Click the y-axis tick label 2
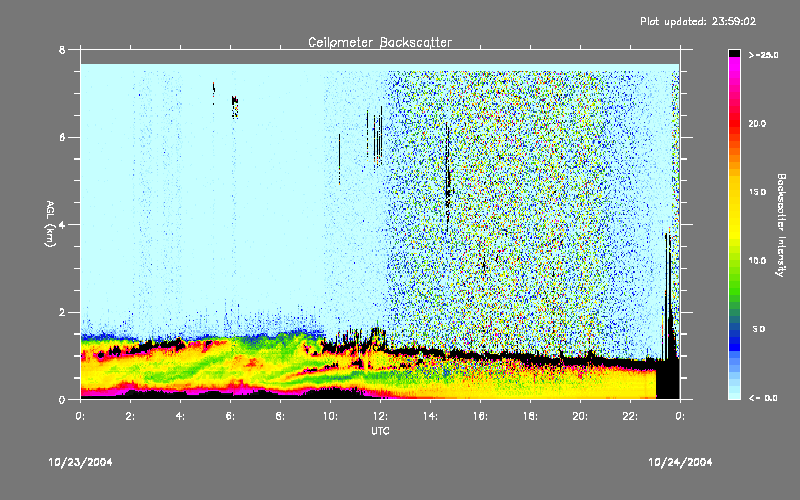 tap(62, 312)
